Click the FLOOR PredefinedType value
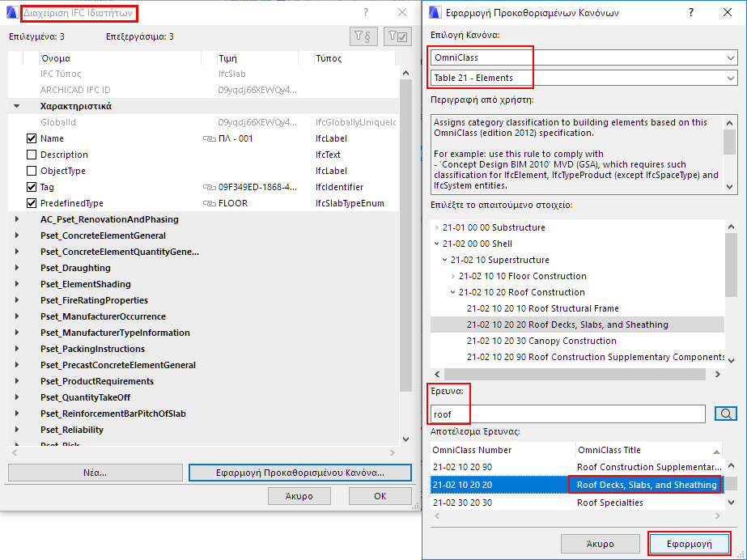 tap(233, 203)
